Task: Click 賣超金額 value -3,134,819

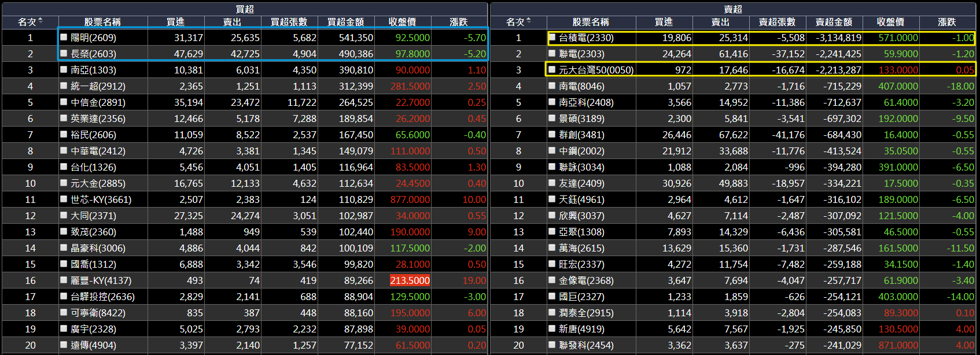Action: pyautogui.click(x=838, y=38)
